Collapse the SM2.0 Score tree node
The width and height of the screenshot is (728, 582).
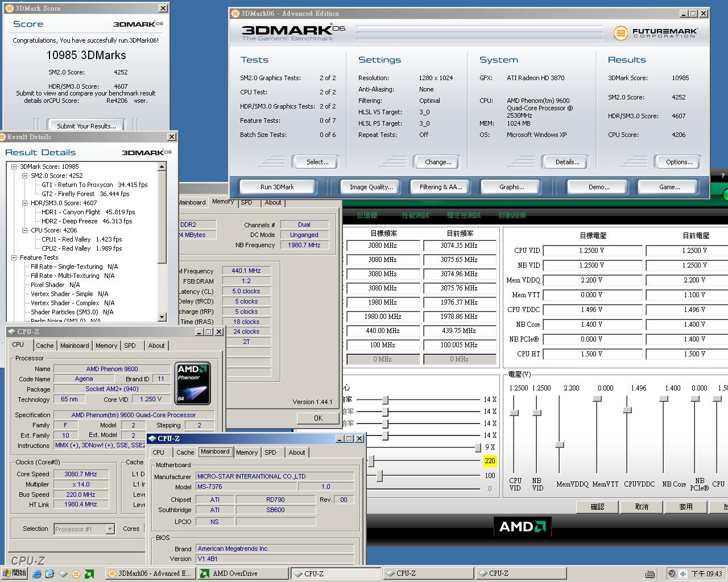[25, 176]
